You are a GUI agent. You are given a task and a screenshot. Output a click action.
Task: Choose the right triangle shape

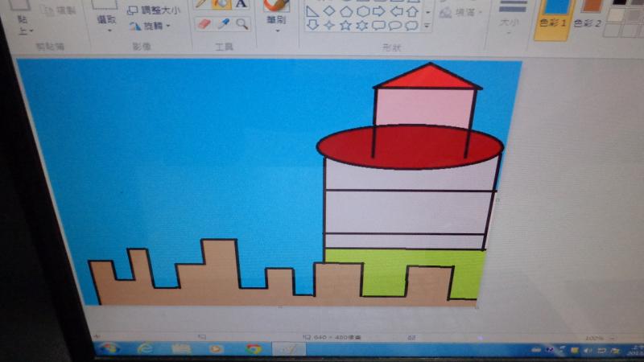tap(312, 11)
